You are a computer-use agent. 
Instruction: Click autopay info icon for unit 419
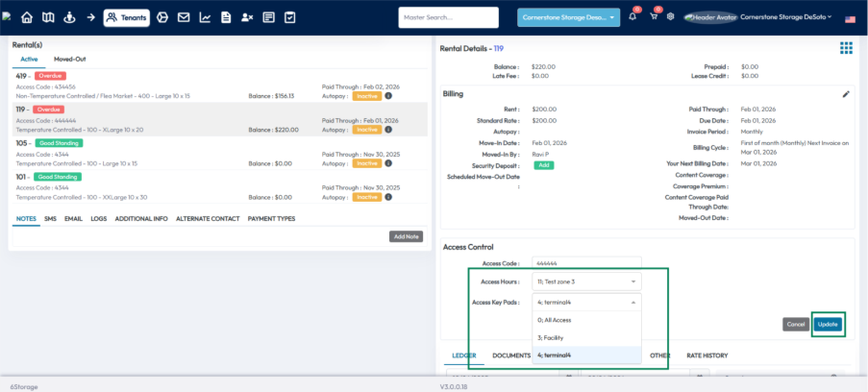point(388,96)
